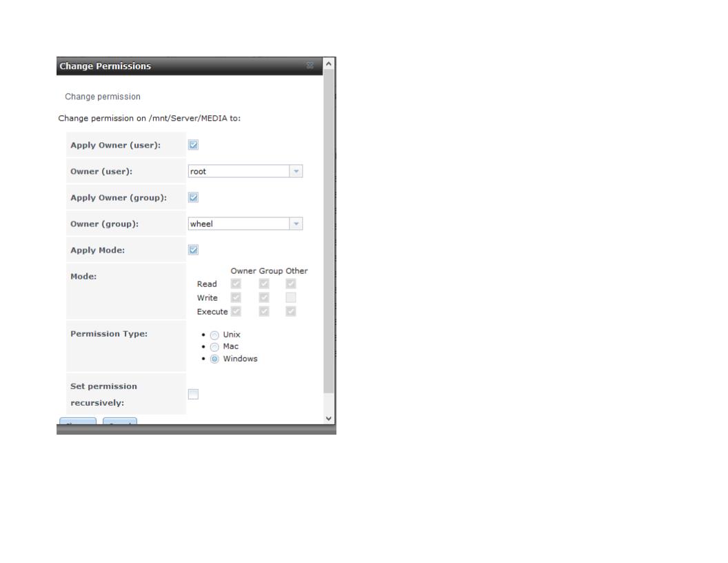Image resolution: width=728 pixels, height=563 pixels.
Task: Toggle the Group Write mode checkbox
Action: 264,297
